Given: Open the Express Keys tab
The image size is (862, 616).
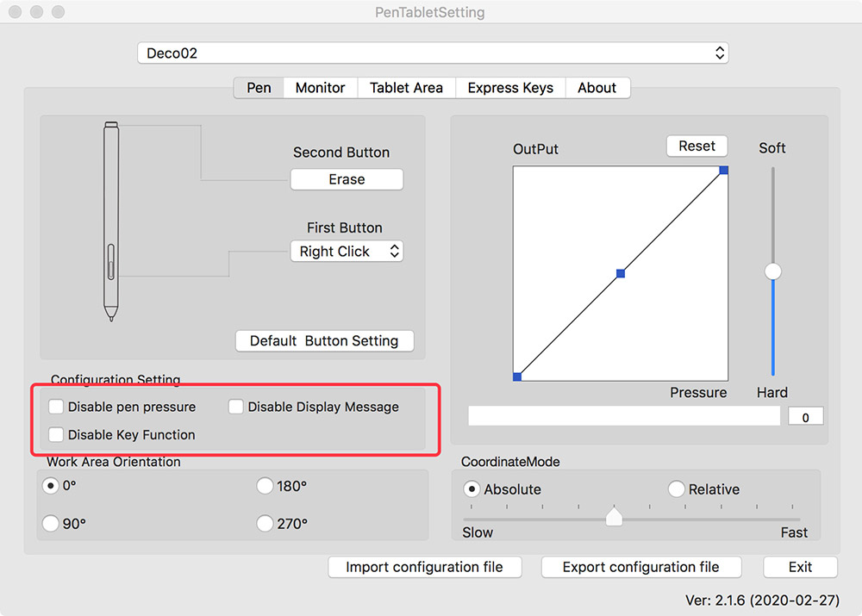Looking at the screenshot, I should coord(510,88).
